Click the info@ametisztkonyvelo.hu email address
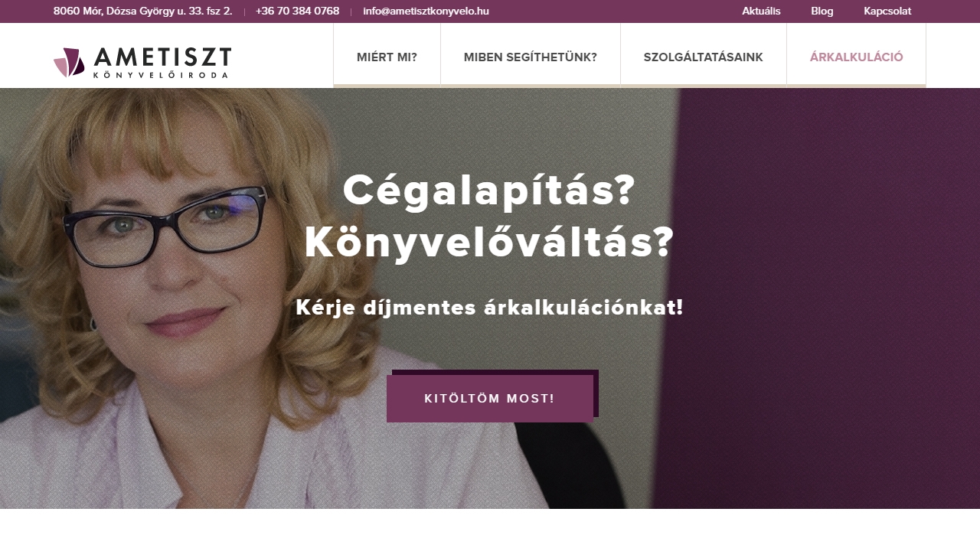 426,11
